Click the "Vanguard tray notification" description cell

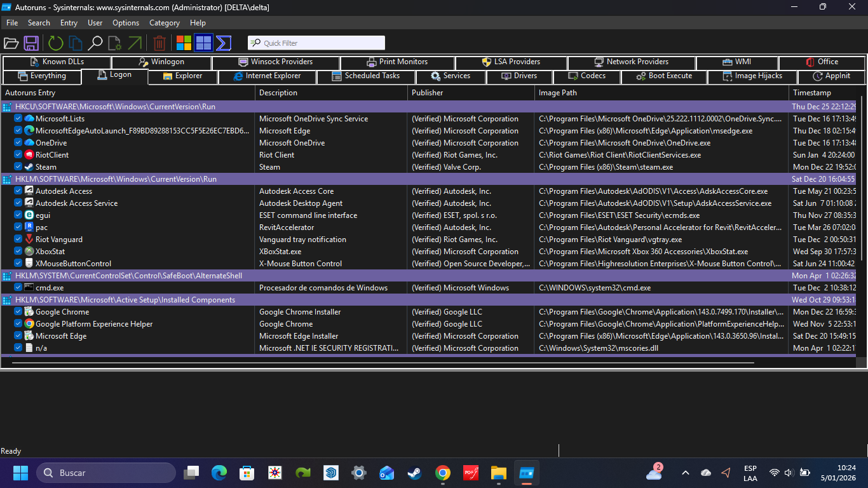[302, 240]
